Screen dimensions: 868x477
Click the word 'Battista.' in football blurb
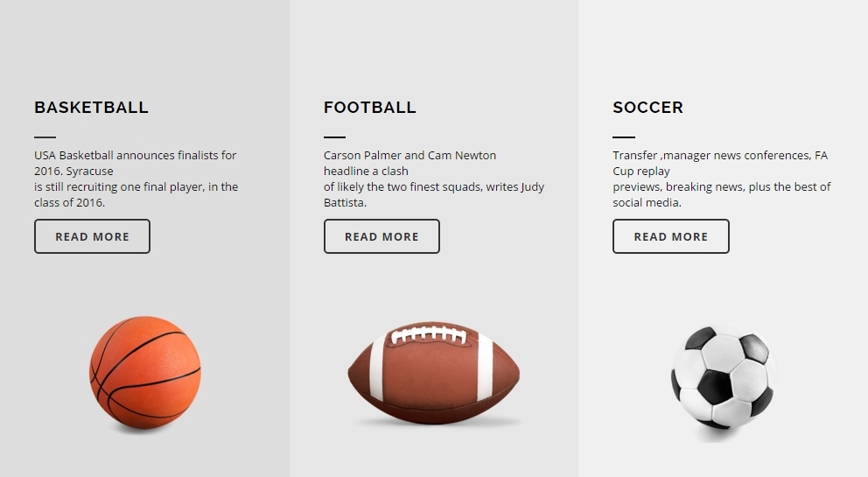click(x=346, y=203)
